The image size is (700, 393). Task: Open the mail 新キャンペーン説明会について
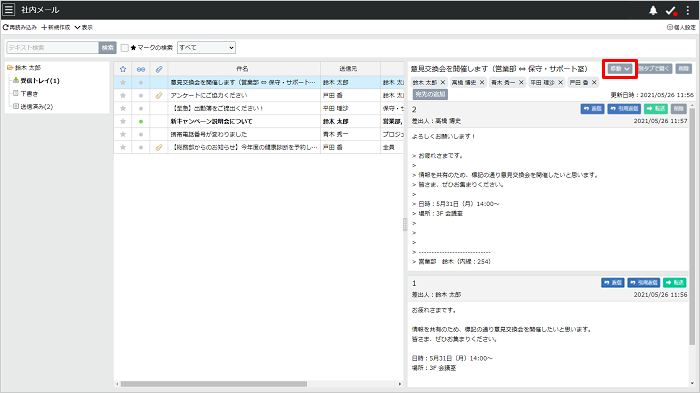tap(211, 121)
